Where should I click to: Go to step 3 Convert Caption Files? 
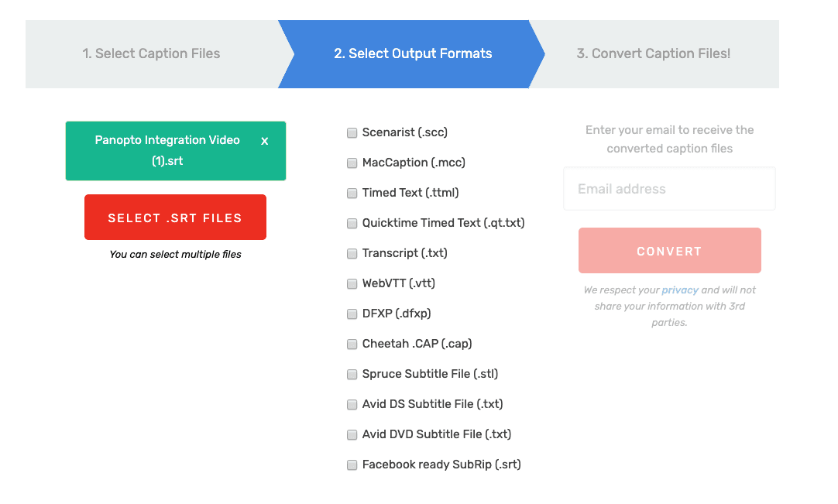pos(654,54)
